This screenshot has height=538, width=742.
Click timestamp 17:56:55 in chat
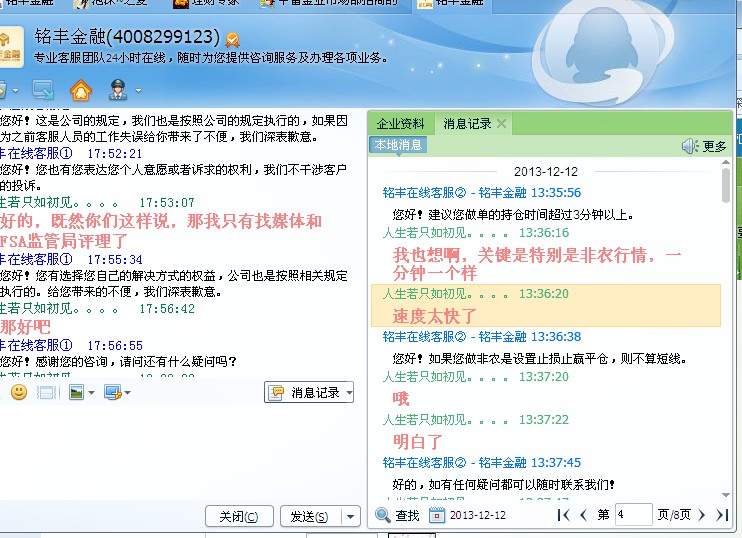115,346
